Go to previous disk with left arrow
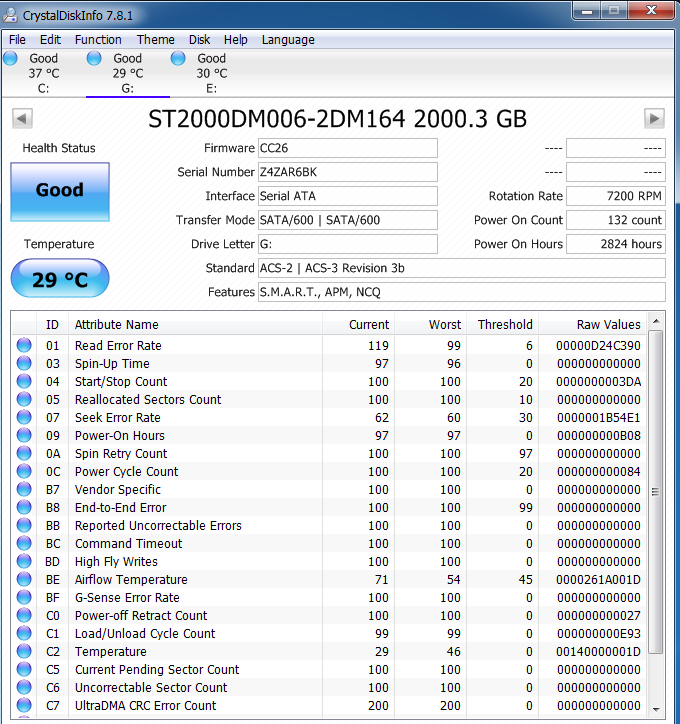 (22, 119)
